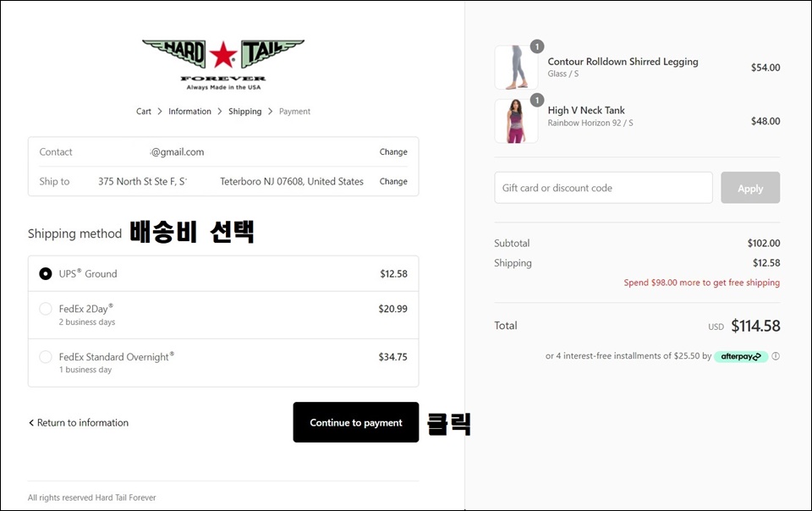Return to information page link
The image size is (812, 511).
tap(78, 422)
